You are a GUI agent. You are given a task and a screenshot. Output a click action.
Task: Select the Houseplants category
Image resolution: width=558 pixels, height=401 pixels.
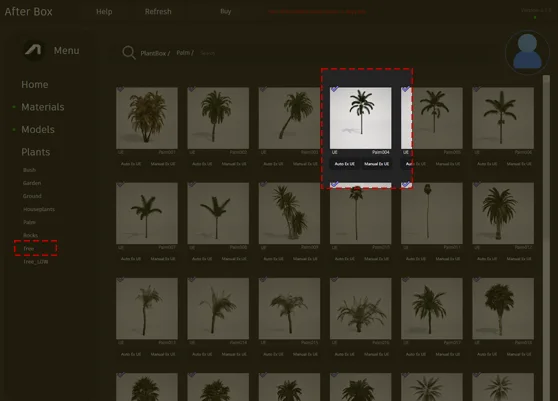click(39, 209)
